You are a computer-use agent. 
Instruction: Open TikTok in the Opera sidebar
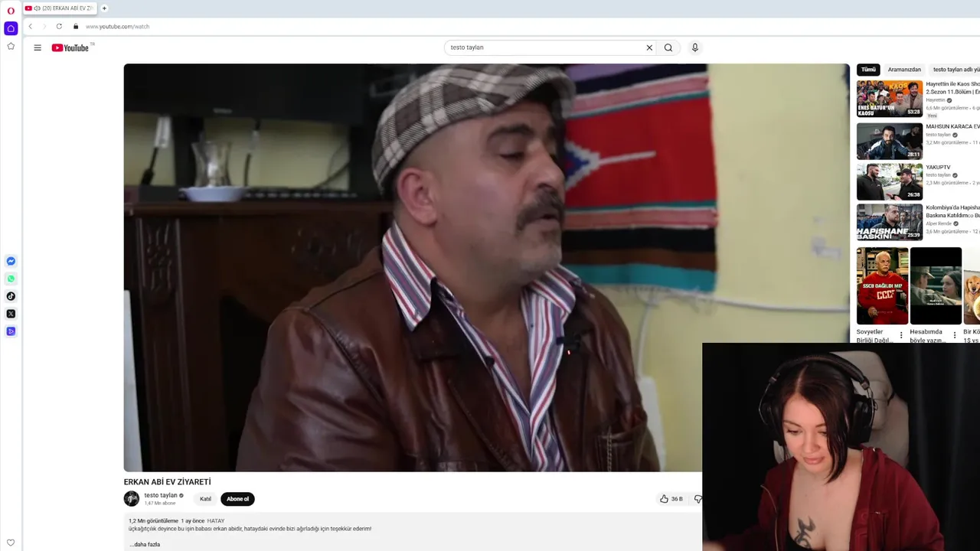tap(11, 296)
